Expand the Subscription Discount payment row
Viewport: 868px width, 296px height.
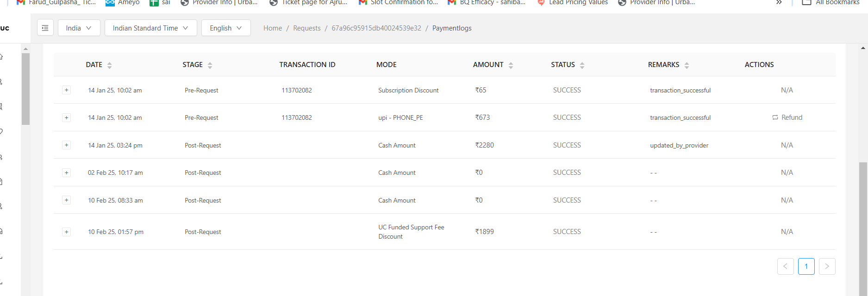pos(67,90)
